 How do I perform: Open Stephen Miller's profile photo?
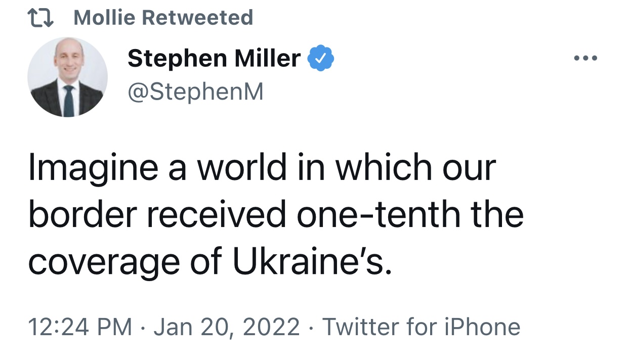pyautogui.click(x=67, y=77)
